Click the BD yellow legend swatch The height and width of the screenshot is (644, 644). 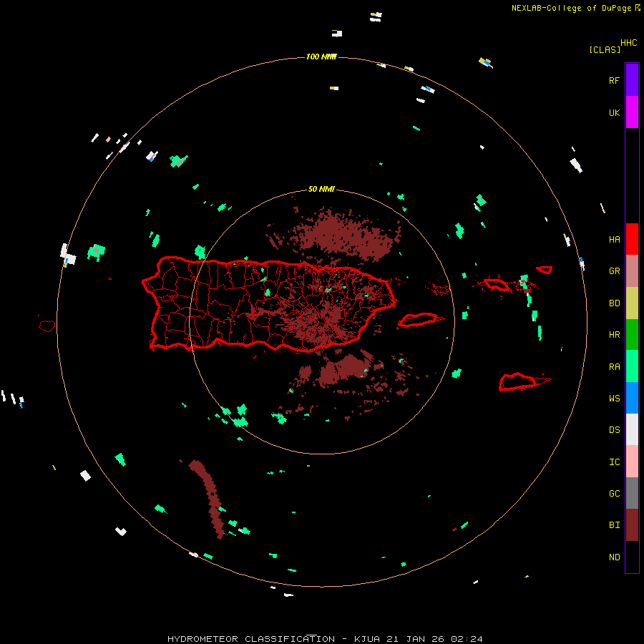click(632, 303)
